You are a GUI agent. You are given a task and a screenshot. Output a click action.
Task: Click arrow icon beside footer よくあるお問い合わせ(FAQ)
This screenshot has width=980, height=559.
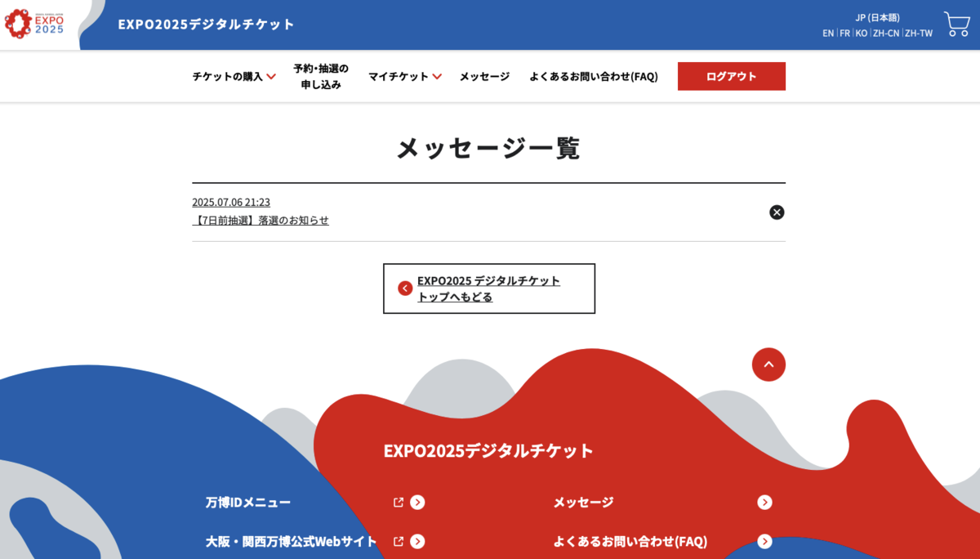click(764, 542)
